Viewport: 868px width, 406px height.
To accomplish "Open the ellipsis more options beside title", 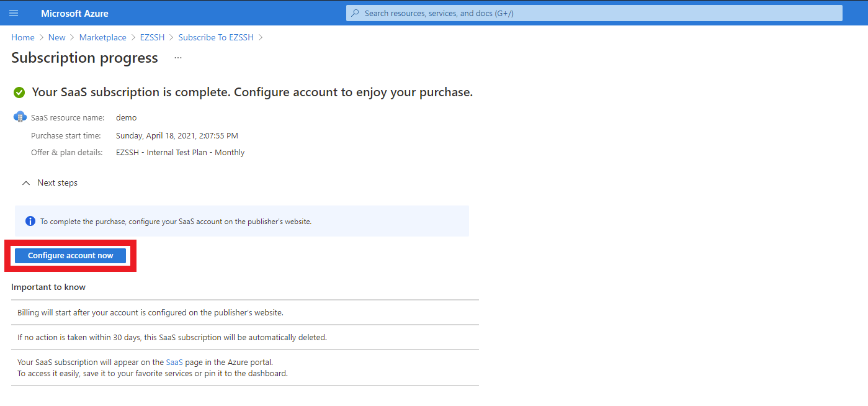I will pyautogui.click(x=178, y=58).
